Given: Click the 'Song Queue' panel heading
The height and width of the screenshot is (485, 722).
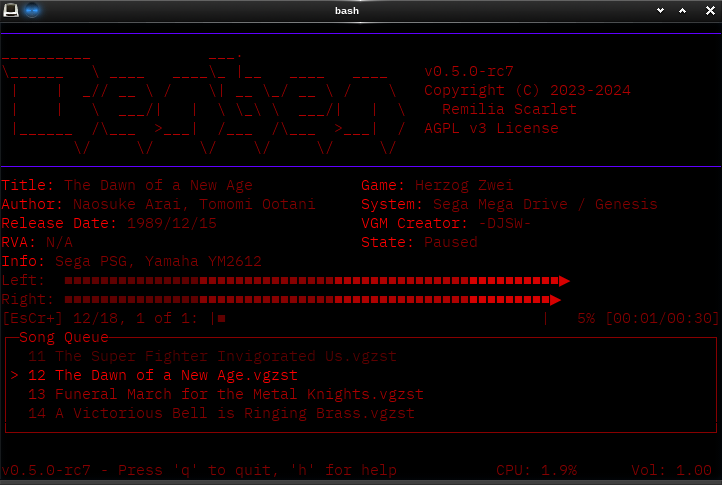Looking at the screenshot, I should (x=64, y=337).
